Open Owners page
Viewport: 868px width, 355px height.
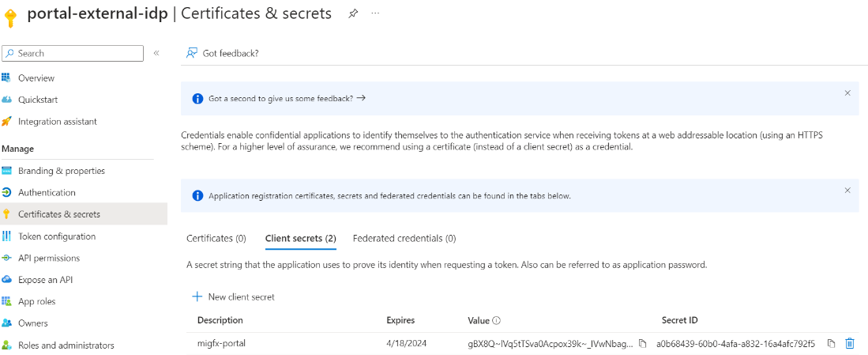[x=32, y=323]
